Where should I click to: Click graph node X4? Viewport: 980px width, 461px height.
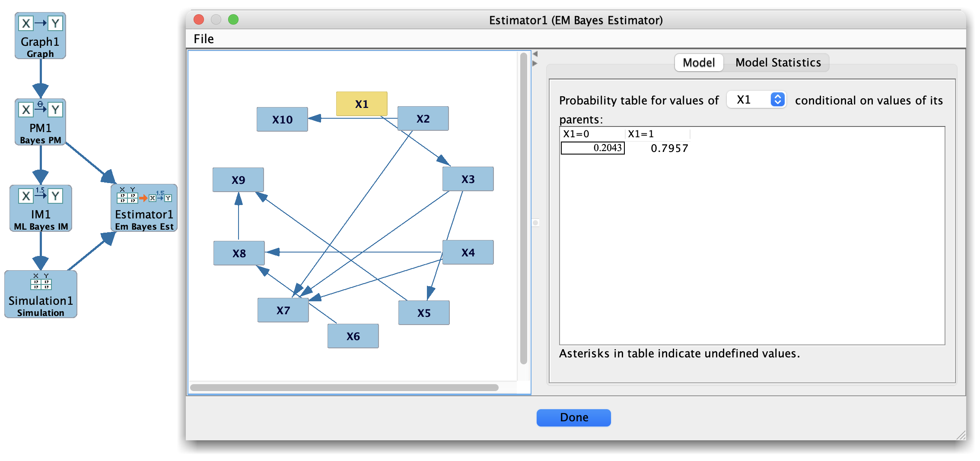(468, 253)
